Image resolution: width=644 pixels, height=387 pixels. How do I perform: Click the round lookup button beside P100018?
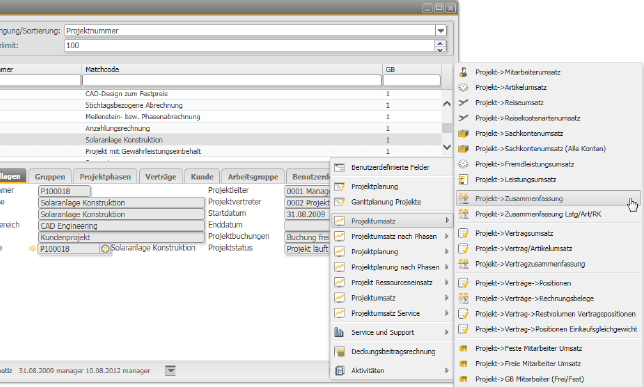[105, 249]
